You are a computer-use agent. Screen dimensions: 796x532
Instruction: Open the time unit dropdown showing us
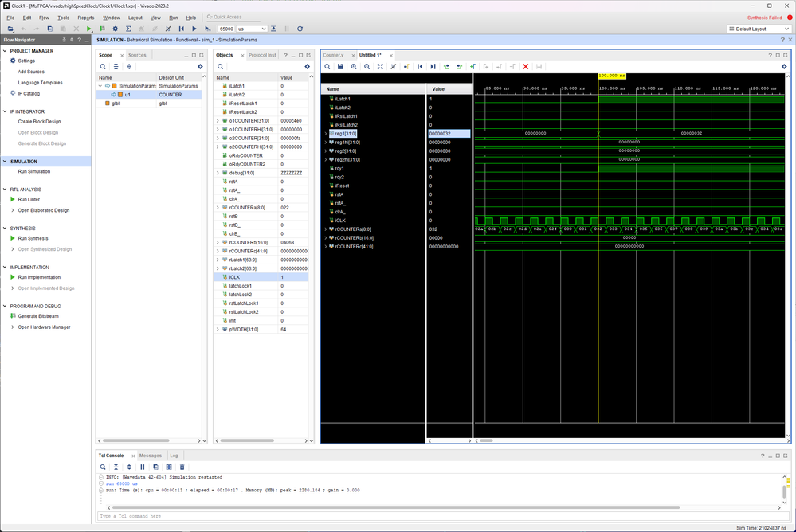coord(252,29)
